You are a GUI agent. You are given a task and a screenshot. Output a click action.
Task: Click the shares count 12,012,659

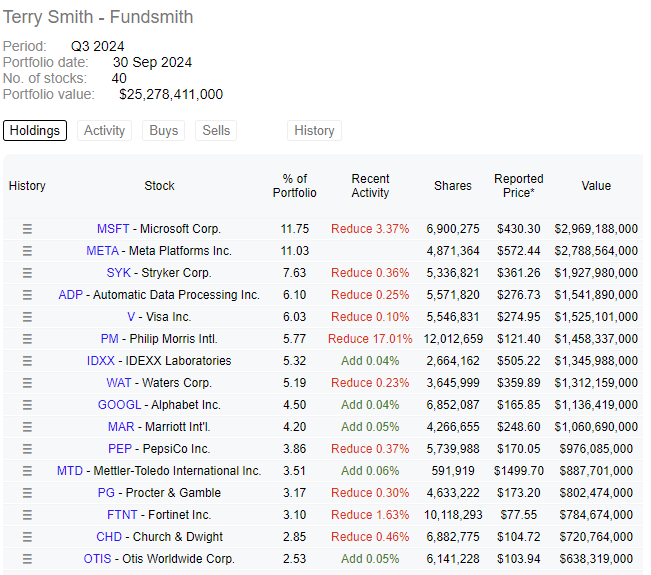[x=453, y=339]
